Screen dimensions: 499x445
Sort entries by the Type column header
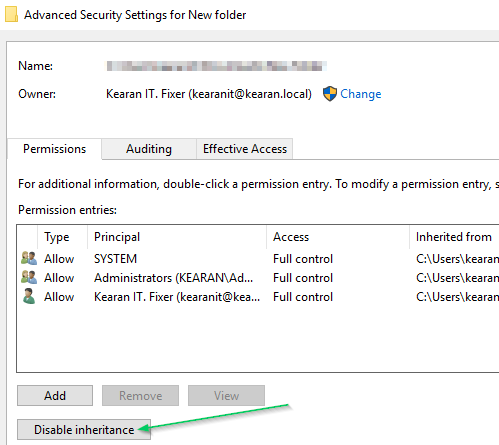62,237
